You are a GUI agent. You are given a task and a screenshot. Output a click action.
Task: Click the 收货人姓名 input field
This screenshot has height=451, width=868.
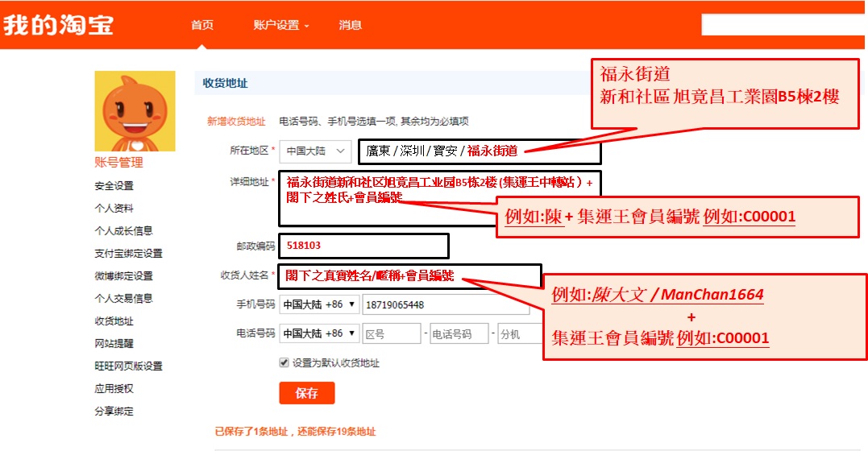coord(409,276)
